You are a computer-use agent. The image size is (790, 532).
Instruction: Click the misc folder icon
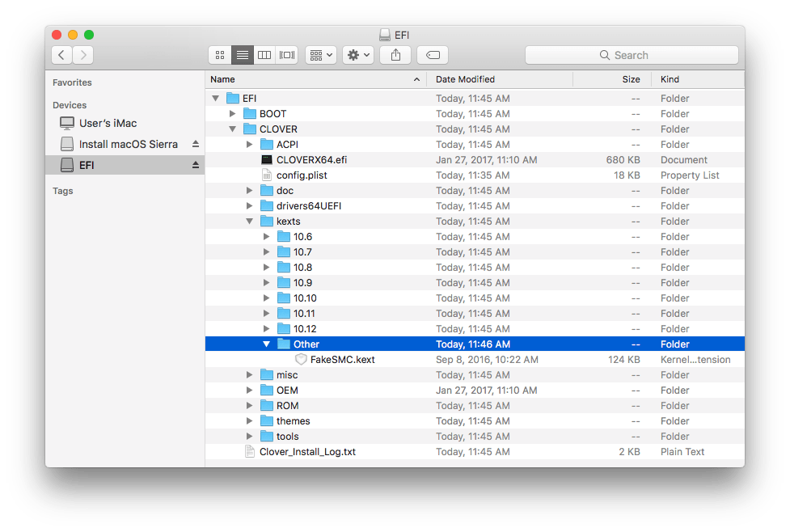(267, 375)
